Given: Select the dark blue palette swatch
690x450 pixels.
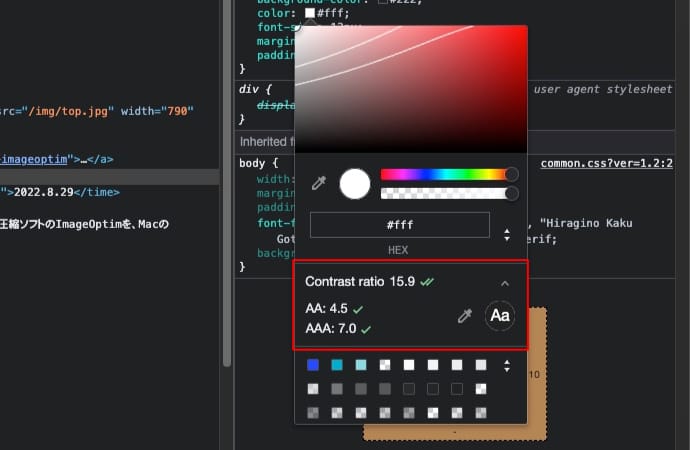Looking at the screenshot, I should coord(314,366).
